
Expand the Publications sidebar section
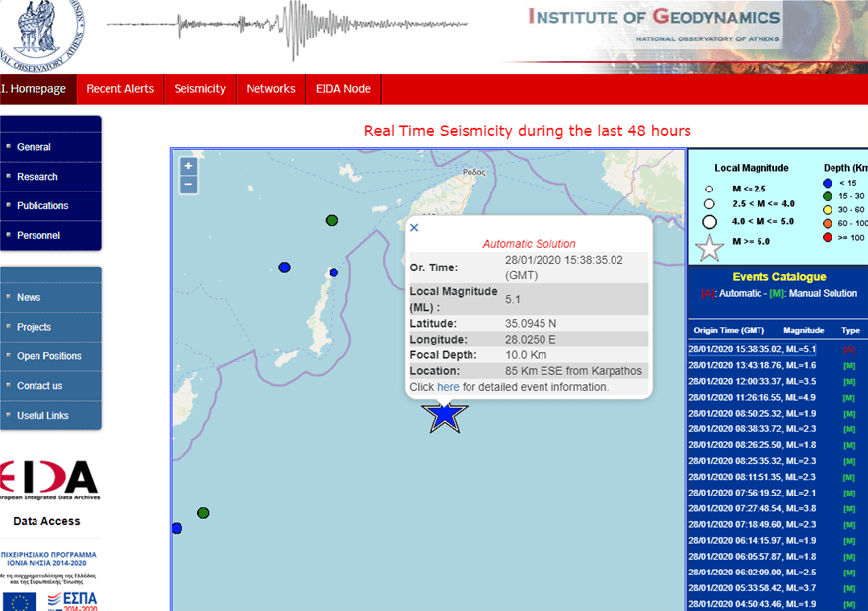(50, 206)
